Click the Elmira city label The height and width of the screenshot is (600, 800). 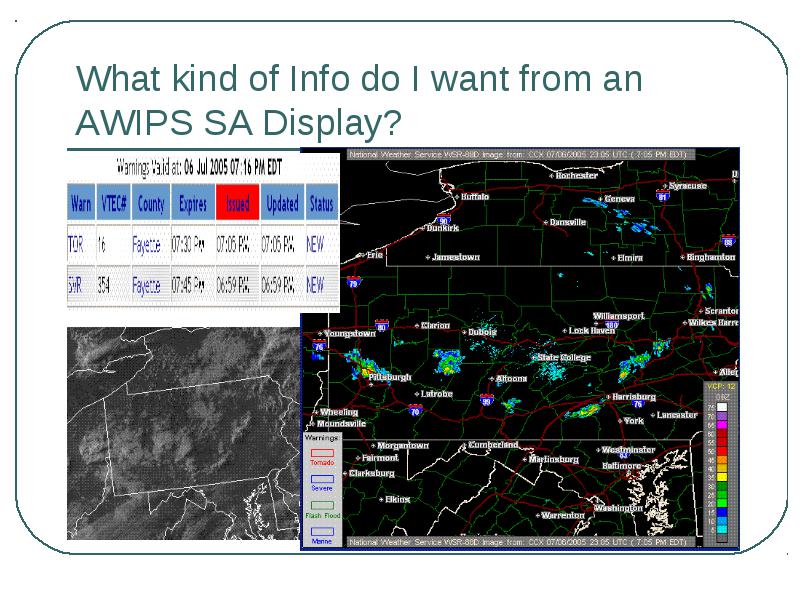[630, 258]
